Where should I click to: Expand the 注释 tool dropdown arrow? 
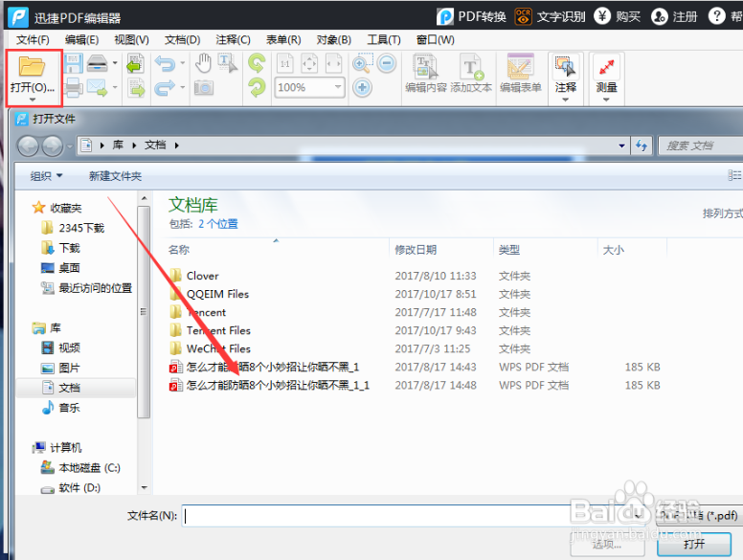(565, 100)
